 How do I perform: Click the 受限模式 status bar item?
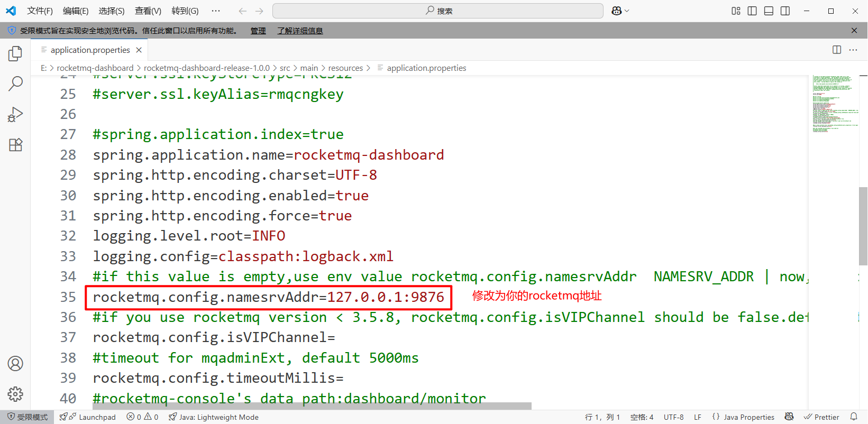(x=27, y=417)
